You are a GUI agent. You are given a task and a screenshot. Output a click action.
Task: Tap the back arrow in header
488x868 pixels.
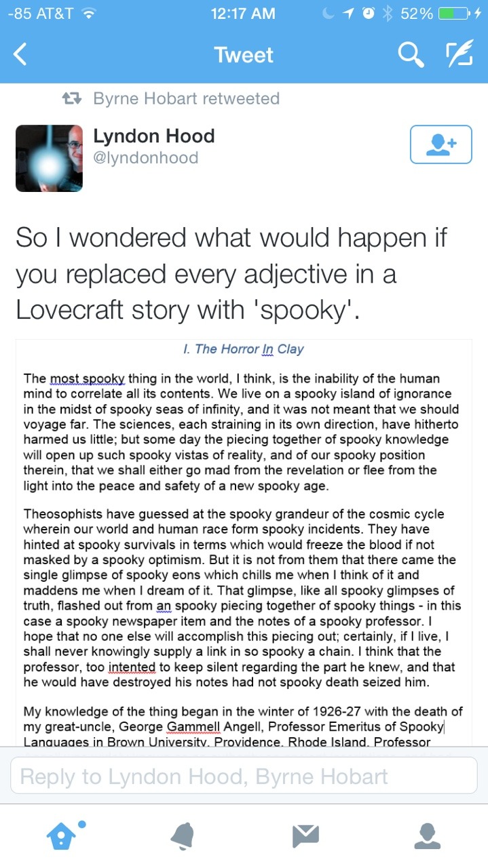20,55
